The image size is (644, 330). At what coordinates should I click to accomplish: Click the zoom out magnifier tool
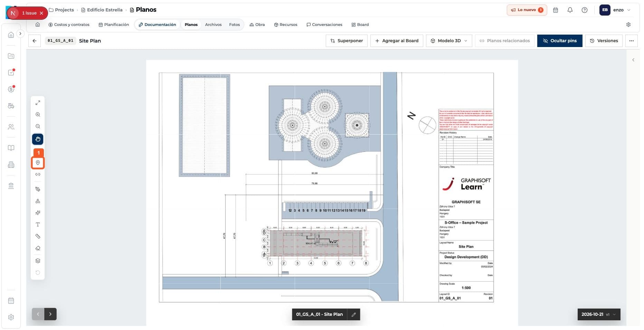coord(38,126)
